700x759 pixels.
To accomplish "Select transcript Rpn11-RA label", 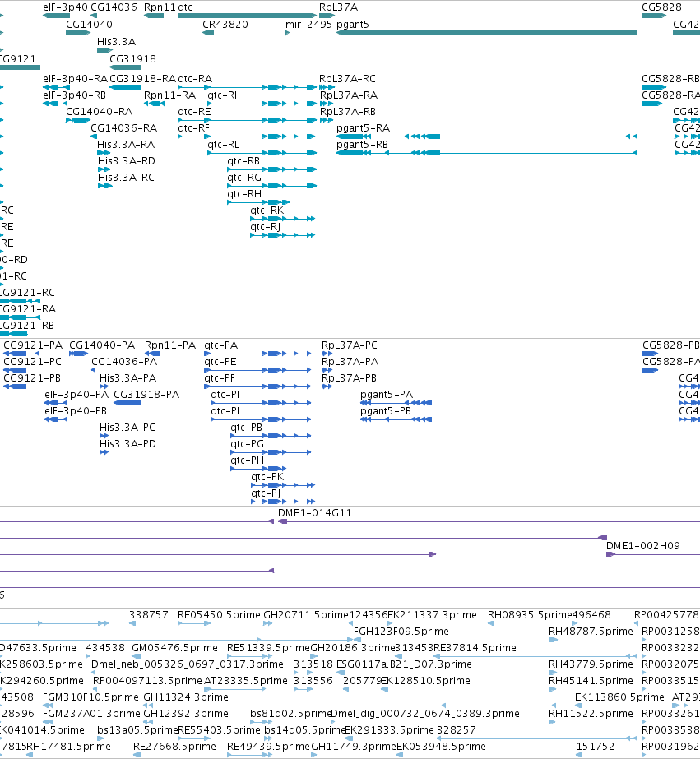I will (169, 95).
